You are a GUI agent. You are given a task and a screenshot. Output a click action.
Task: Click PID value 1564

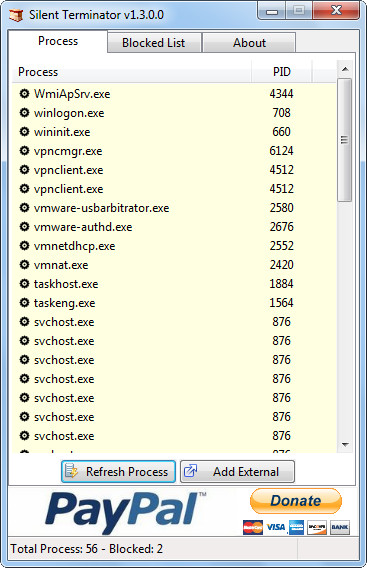coord(281,302)
